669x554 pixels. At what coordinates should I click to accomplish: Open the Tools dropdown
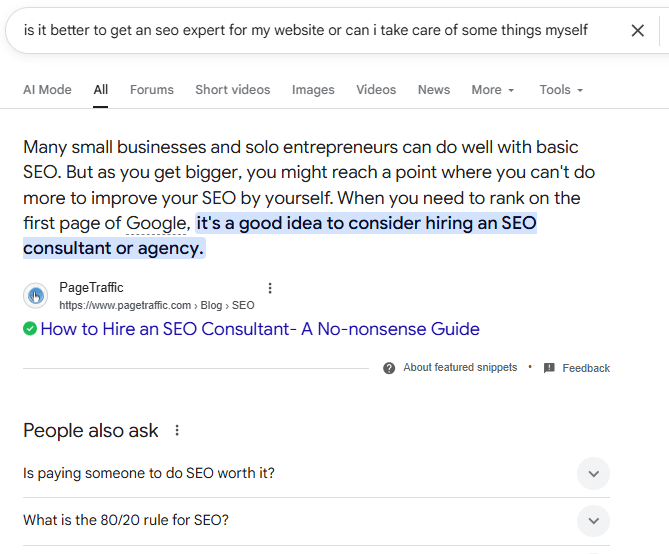[560, 90]
